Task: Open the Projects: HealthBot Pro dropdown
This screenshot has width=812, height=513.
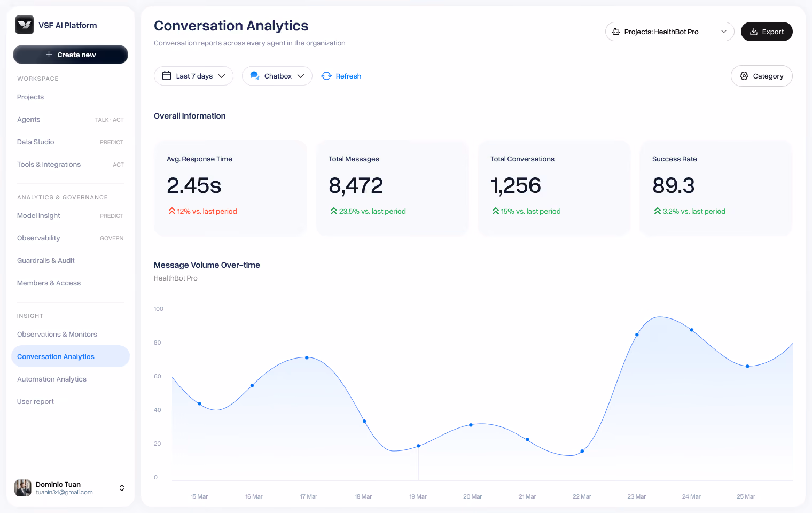Action: click(x=669, y=32)
